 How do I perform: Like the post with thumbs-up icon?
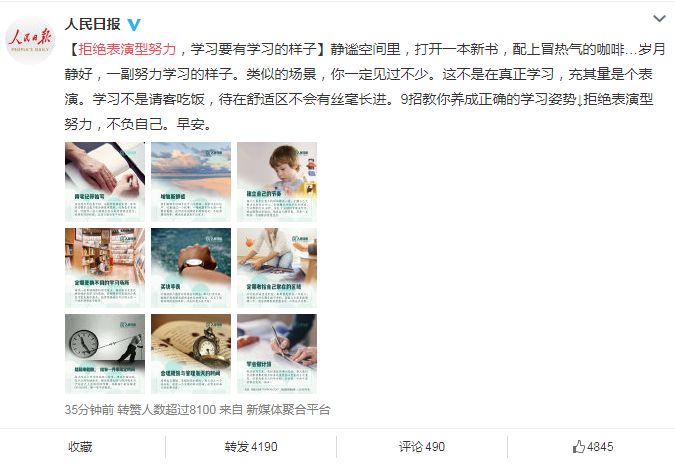tap(592, 447)
